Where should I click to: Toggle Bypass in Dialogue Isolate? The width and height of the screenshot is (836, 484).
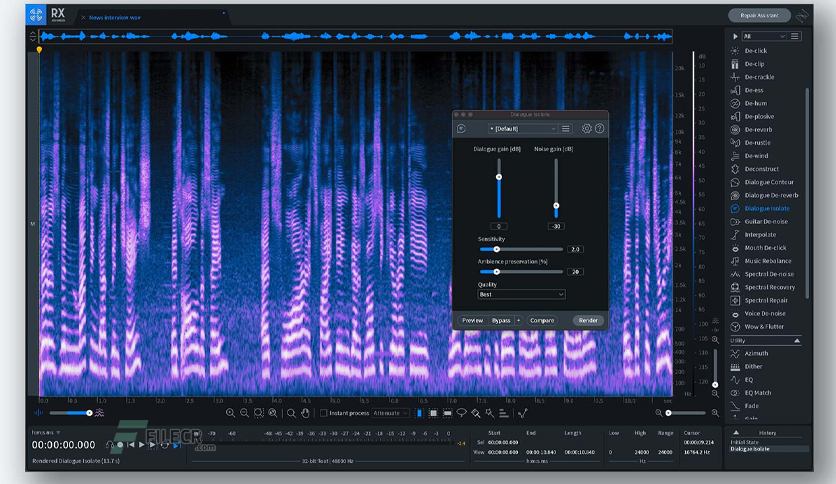(x=501, y=320)
